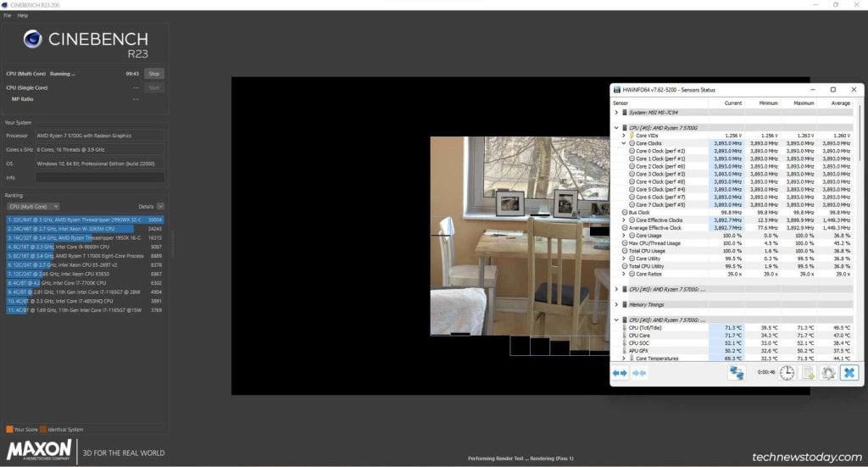Close sensors with the blue X icon
Screen dimensions: 868x467
849,372
